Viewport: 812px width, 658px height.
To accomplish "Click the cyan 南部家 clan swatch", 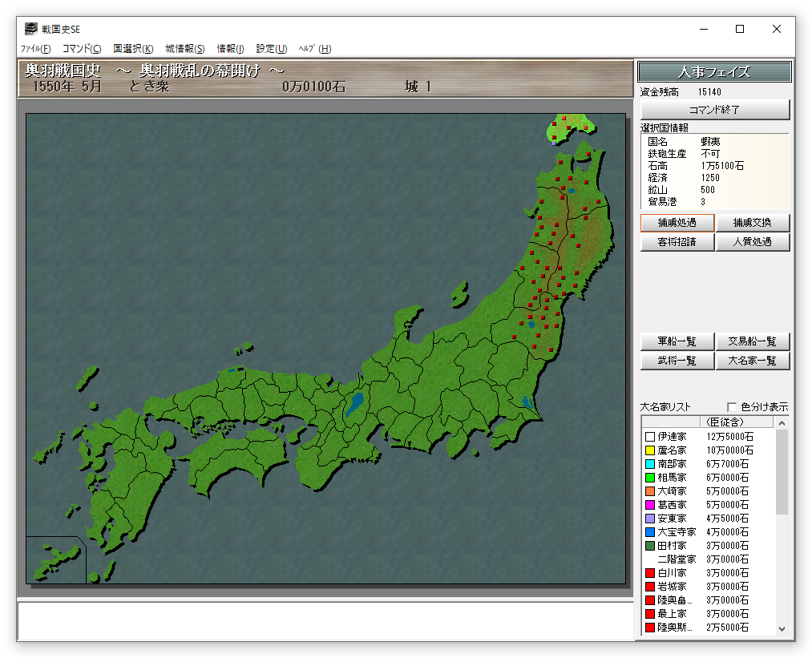I will click(x=649, y=464).
